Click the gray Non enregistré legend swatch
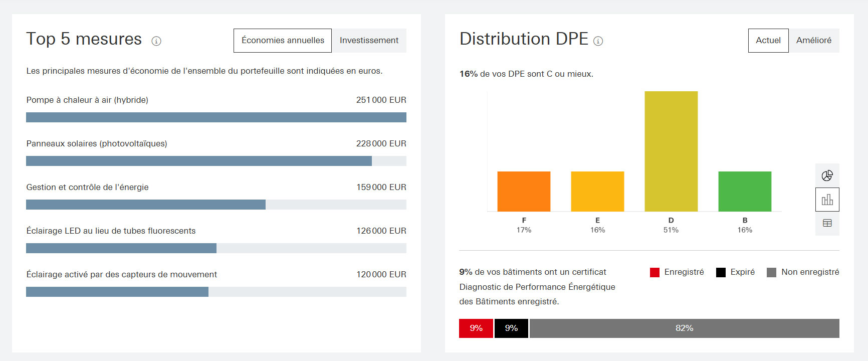This screenshot has width=868, height=361. [771, 272]
